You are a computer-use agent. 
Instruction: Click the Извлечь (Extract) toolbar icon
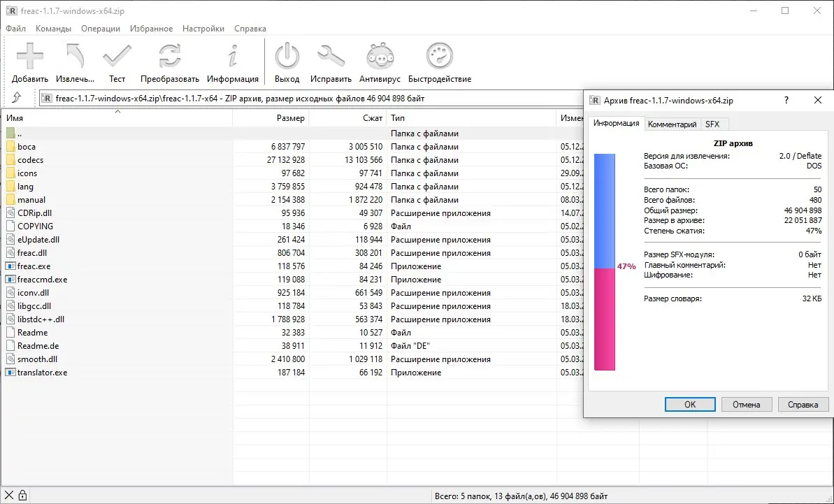(x=75, y=56)
